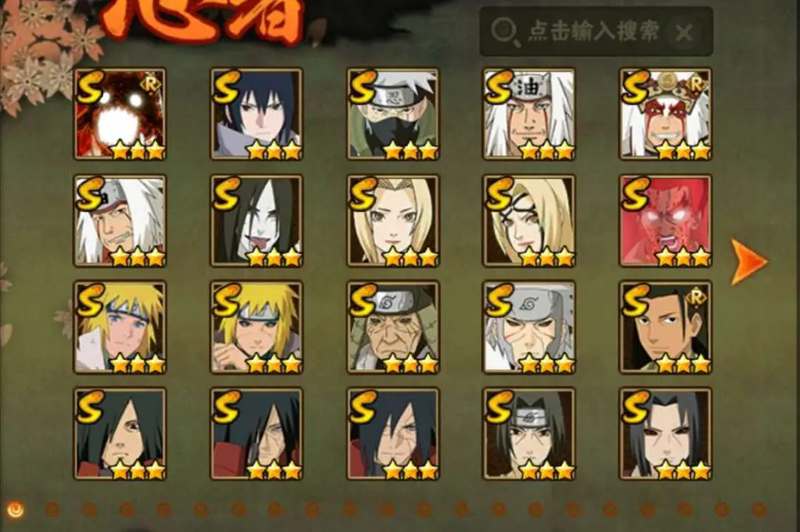This screenshot has width=800, height=532.
Task: Choose the wrinkled elderly Third Hokage portrait
Action: (393, 327)
